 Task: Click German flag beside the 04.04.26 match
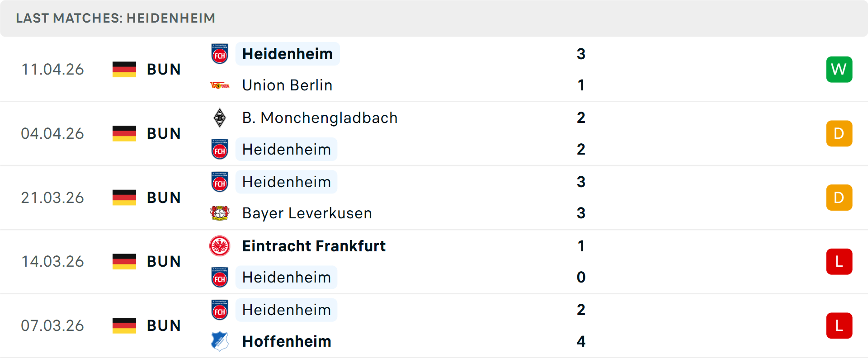124,133
